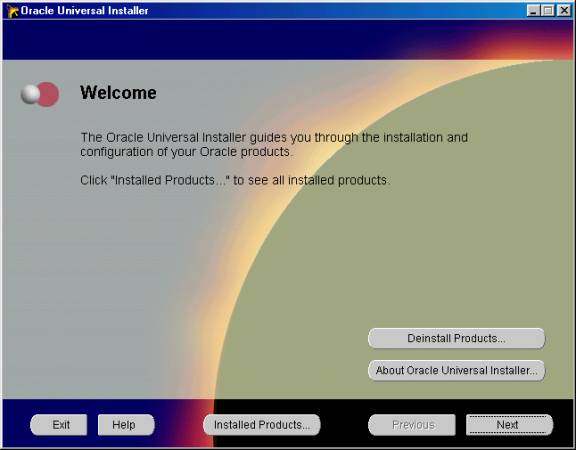Minimize the Oracle Universal Installer window
This screenshot has height=450, width=576.
(533, 11)
